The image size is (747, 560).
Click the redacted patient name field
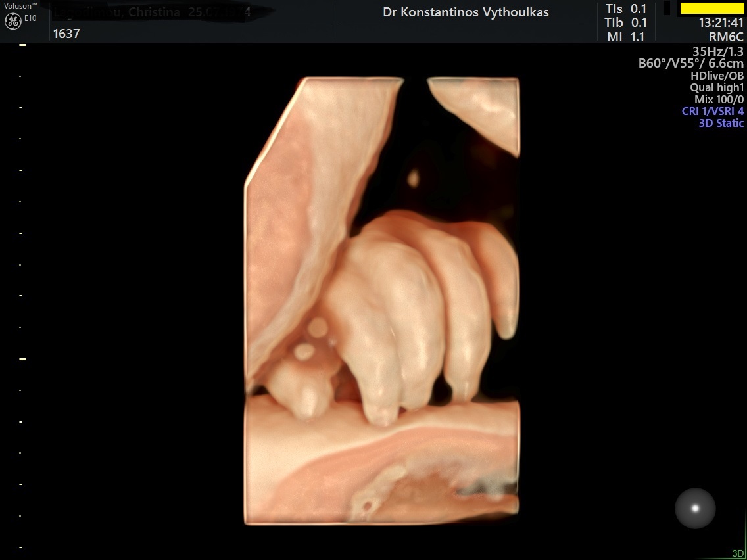coord(151,12)
